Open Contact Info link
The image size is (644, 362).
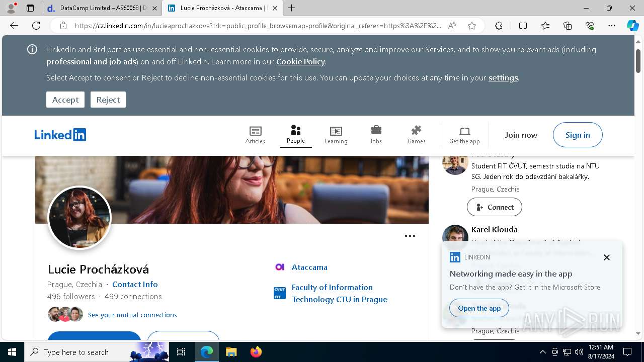(135, 284)
